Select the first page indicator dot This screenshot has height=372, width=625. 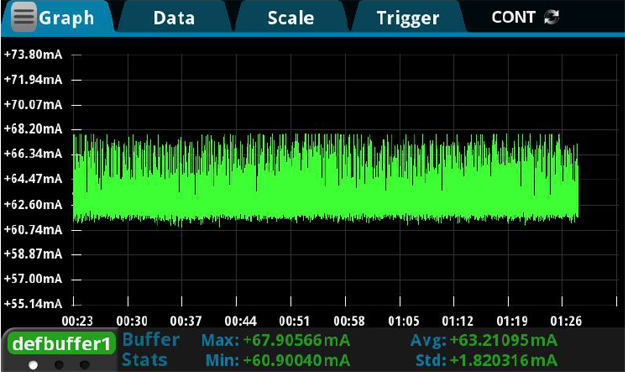pyautogui.click(x=33, y=364)
